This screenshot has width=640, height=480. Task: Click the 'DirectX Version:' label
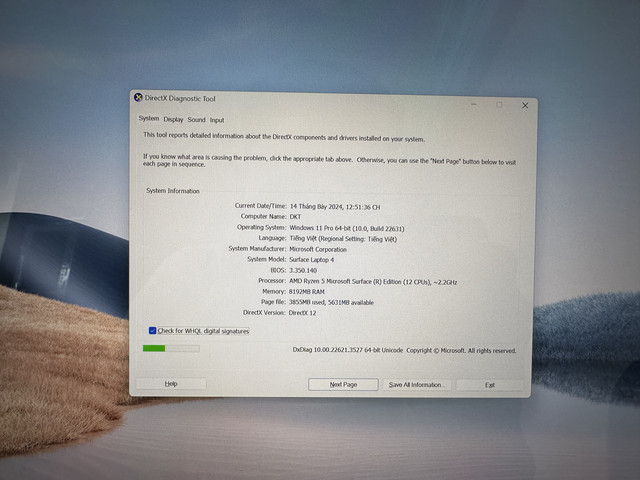(264, 313)
